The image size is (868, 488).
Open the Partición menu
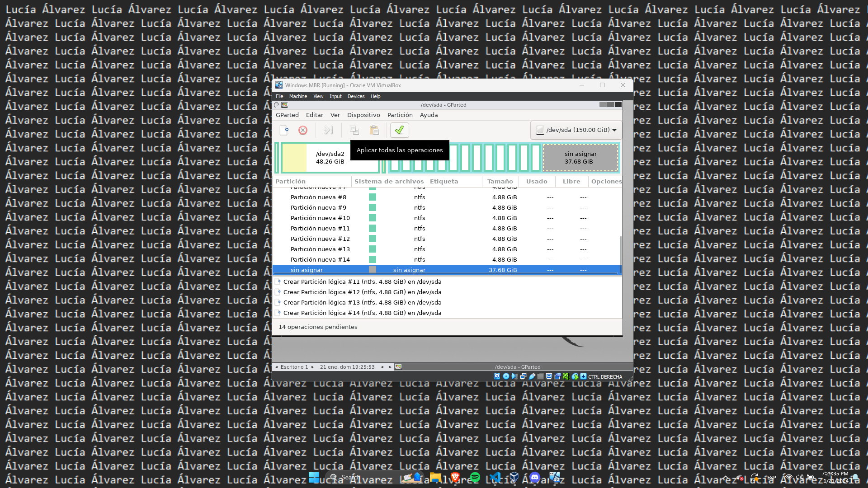click(400, 115)
